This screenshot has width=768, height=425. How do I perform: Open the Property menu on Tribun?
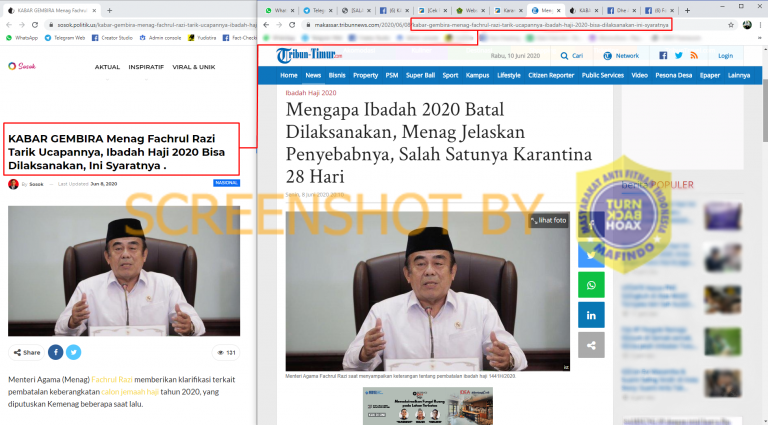pos(365,75)
